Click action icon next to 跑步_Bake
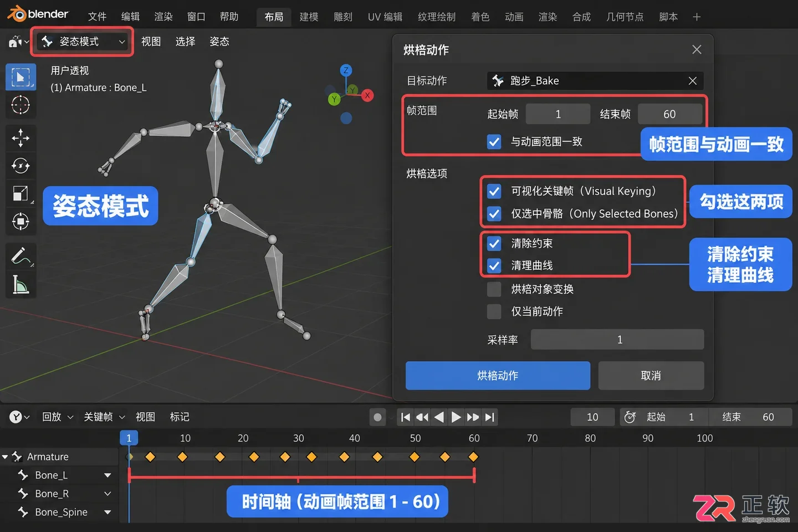Screen dimensions: 798x532 point(498,80)
